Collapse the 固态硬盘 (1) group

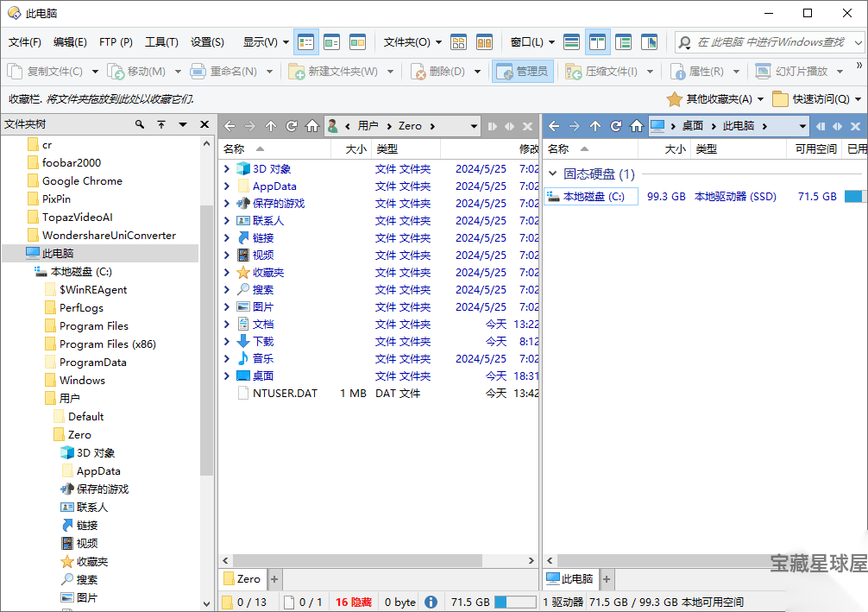(552, 174)
